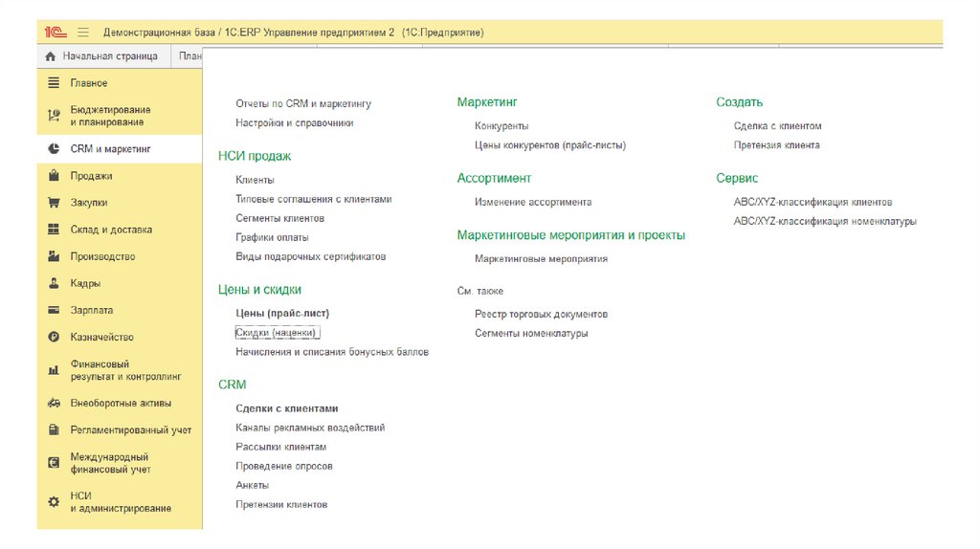Open Начисления и списания бонусных баллов
Viewport: 980px width, 549px height.
click(332, 352)
